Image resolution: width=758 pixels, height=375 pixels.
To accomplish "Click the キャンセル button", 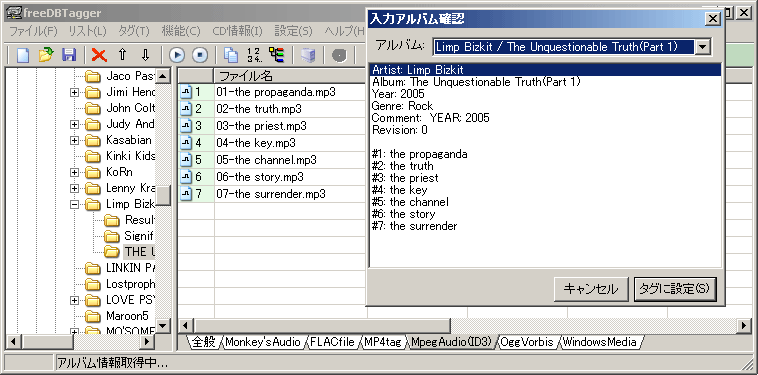I will [x=591, y=289].
